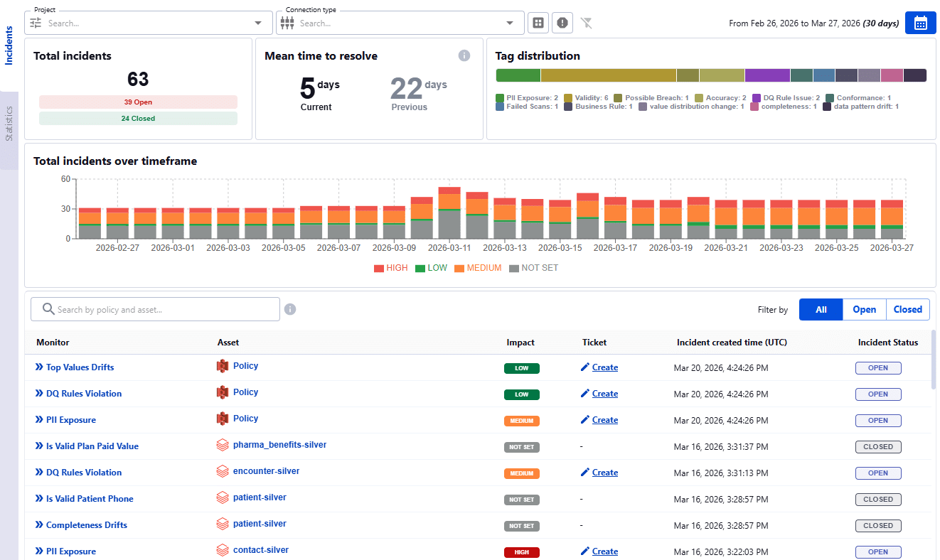Open the Connection type dropdown
This screenshot has width=940, height=560.
[508, 22]
